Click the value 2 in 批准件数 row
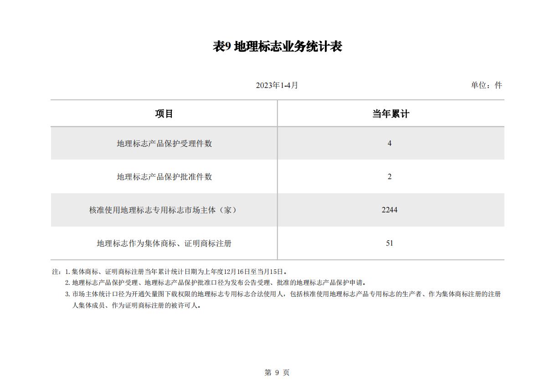This screenshot has width=555, height=392. [390, 177]
